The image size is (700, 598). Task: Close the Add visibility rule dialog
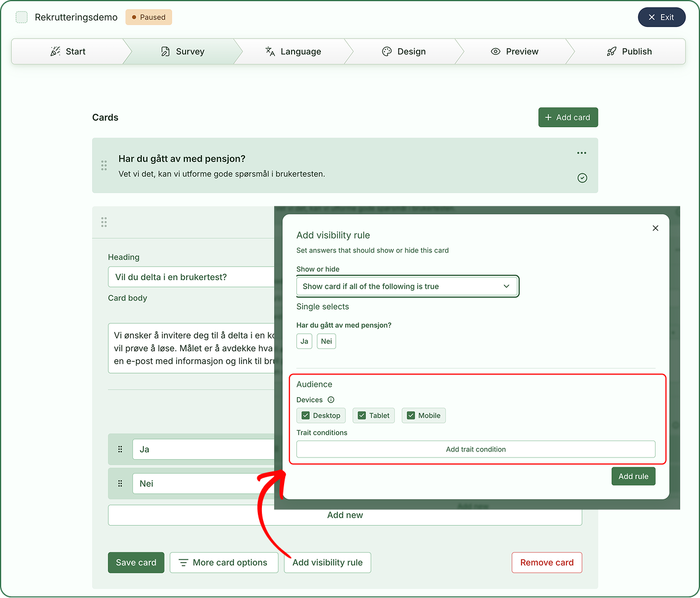(655, 228)
